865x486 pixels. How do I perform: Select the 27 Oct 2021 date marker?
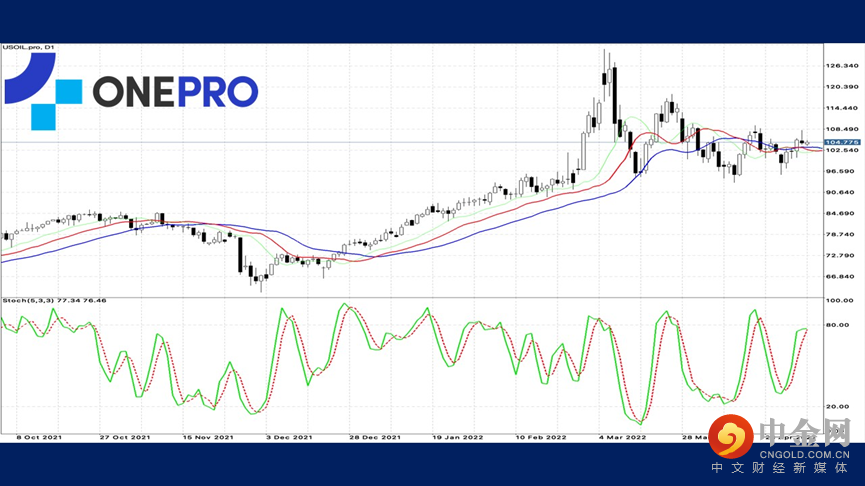(x=125, y=437)
